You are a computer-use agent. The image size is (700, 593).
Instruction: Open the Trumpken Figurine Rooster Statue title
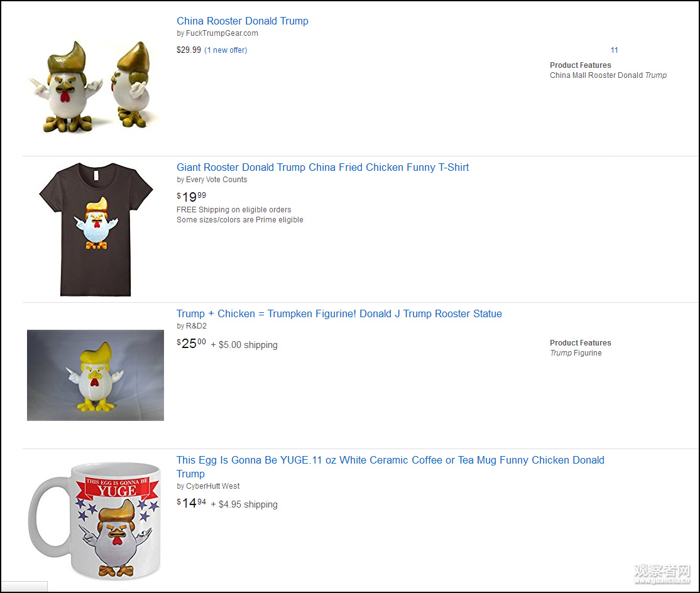click(339, 314)
